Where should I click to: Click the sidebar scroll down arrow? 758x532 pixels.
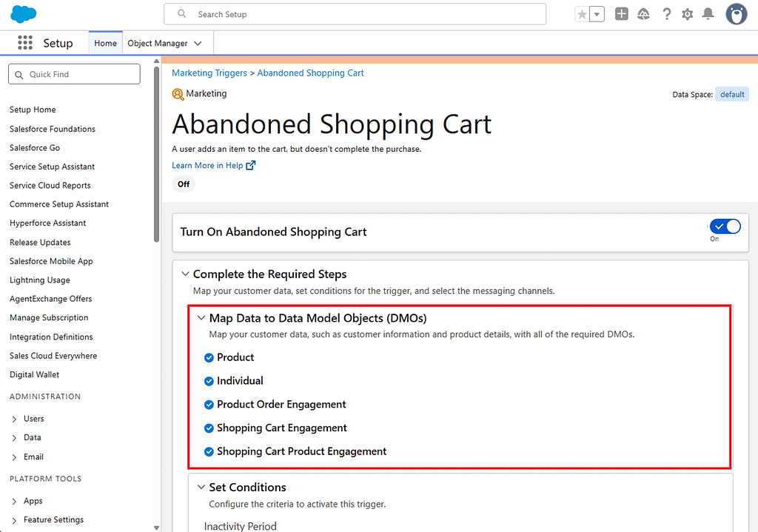[x=156, y=528]
